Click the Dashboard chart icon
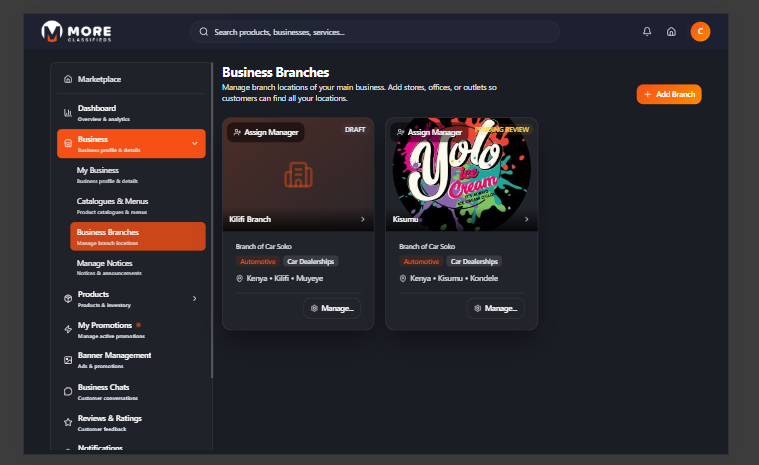759x465 pixels. coord(67,112)
